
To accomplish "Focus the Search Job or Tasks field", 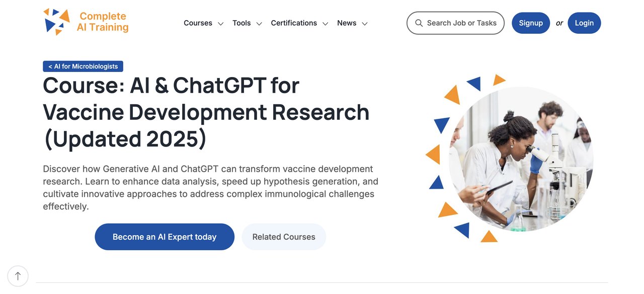I will pyautogui.click(x=455, y=23).
